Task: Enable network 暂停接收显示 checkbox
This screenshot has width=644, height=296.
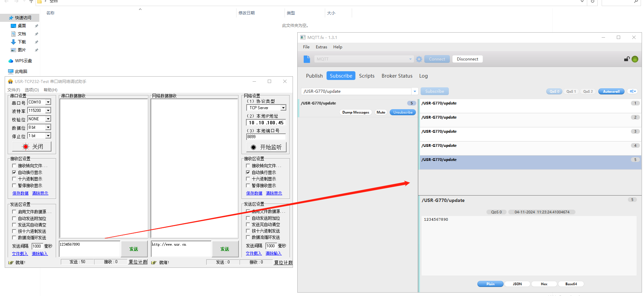Action: pyautogui.click(x=248, y=185)
